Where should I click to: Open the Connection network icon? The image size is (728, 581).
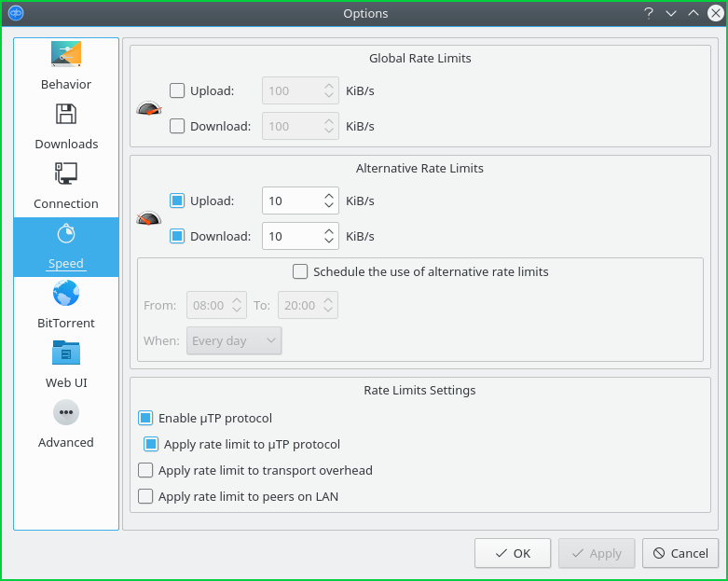point(66,174)
